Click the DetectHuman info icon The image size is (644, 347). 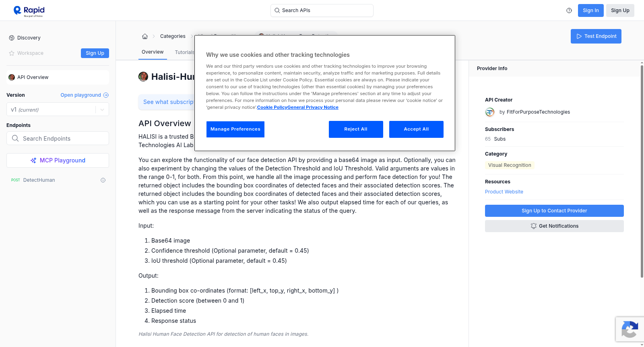[103, 180]
